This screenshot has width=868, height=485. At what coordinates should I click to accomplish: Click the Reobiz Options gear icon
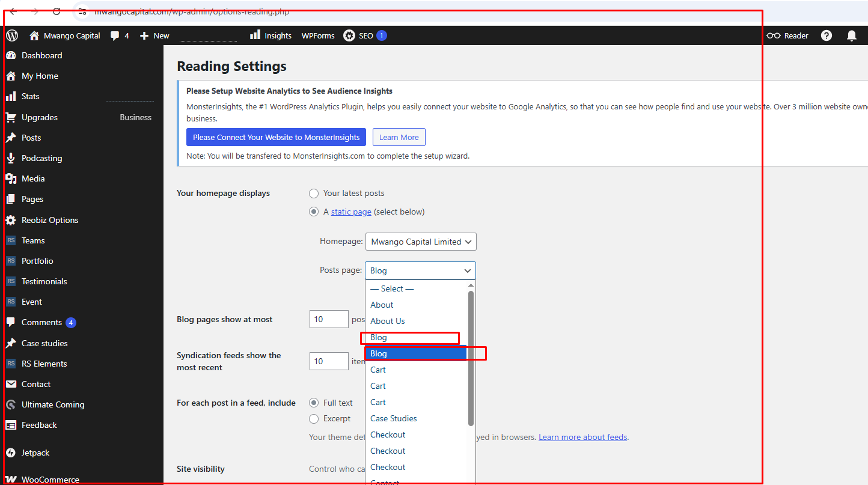11,220
